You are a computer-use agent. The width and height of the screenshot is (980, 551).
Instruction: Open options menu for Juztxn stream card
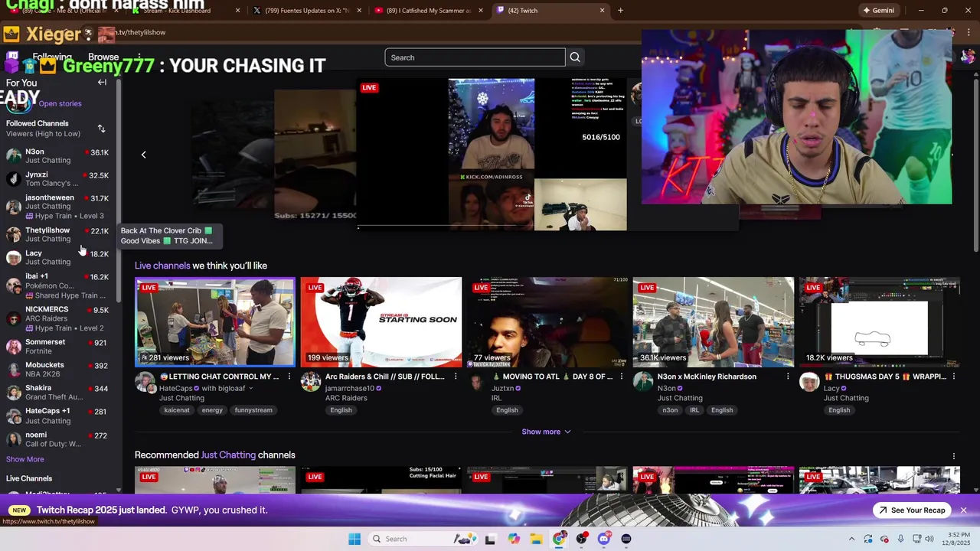(622, 377)
